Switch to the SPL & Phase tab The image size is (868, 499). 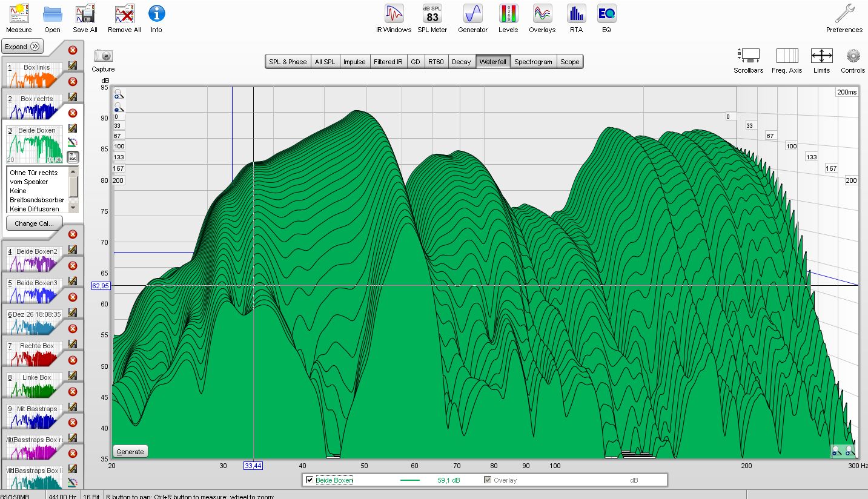(x=288, y=62)
